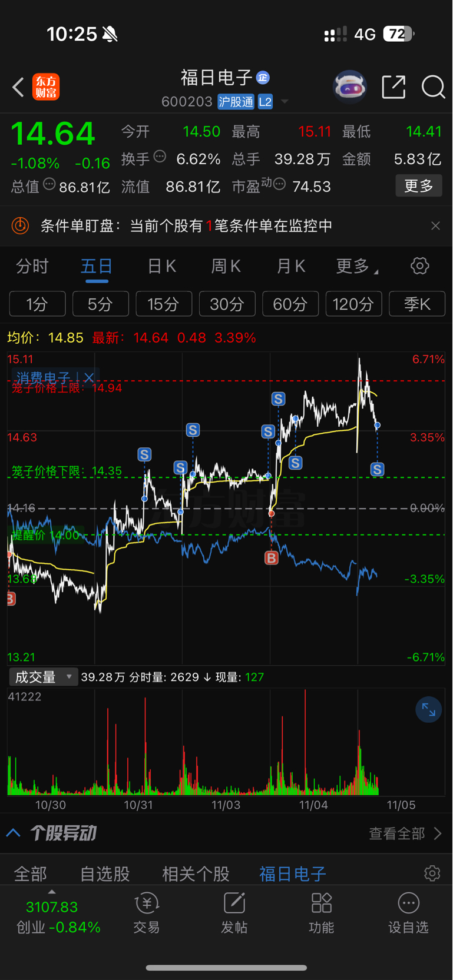Open the 个股异动 settings gear
453x980 pixels.
coord(432,873)
